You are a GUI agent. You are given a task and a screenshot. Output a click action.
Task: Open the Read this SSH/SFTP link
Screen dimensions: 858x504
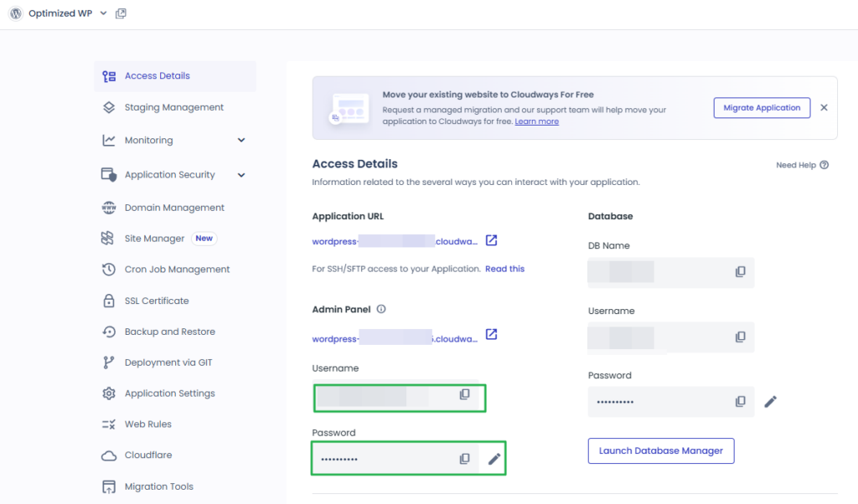[504, 269]
